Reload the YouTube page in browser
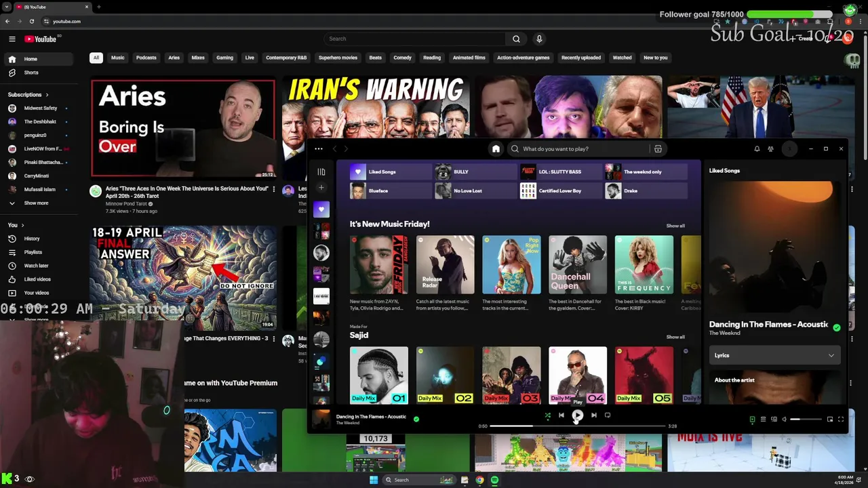Viewport: 868px width, 488px height. pos(31,21)
